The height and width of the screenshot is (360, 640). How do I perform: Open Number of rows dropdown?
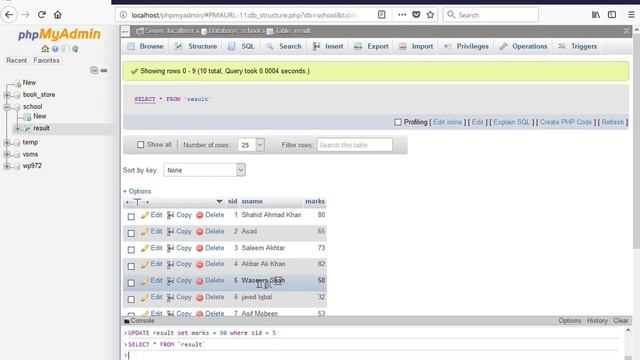point(251,145)
